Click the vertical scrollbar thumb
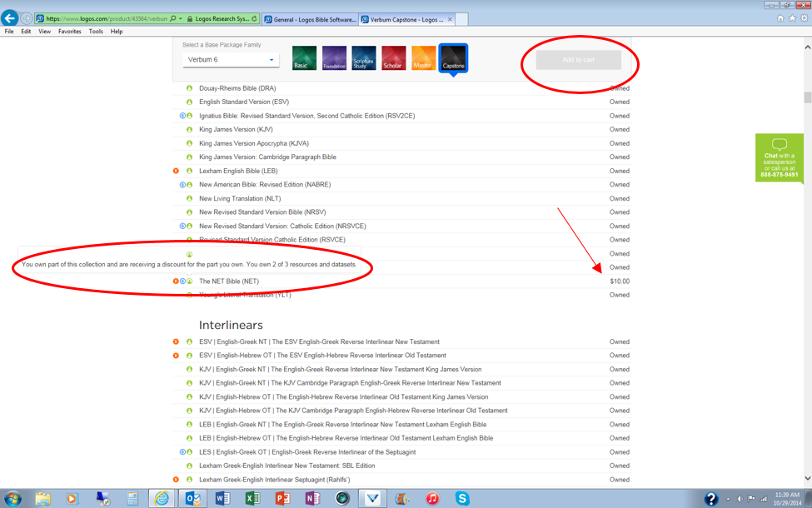This screenshot has height=508, width=812. pos(807,97)
